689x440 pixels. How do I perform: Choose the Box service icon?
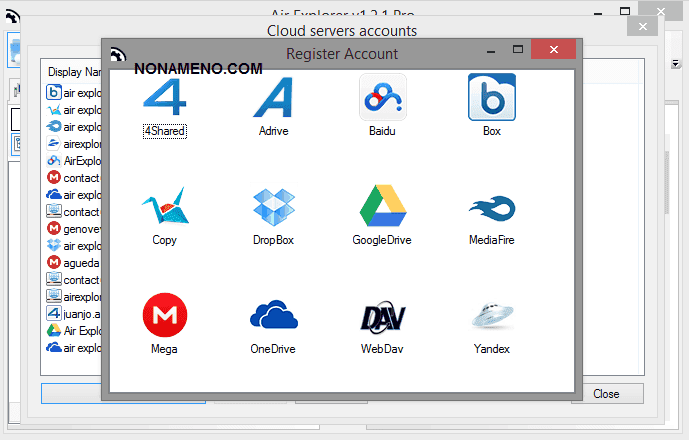pos(492,97)
